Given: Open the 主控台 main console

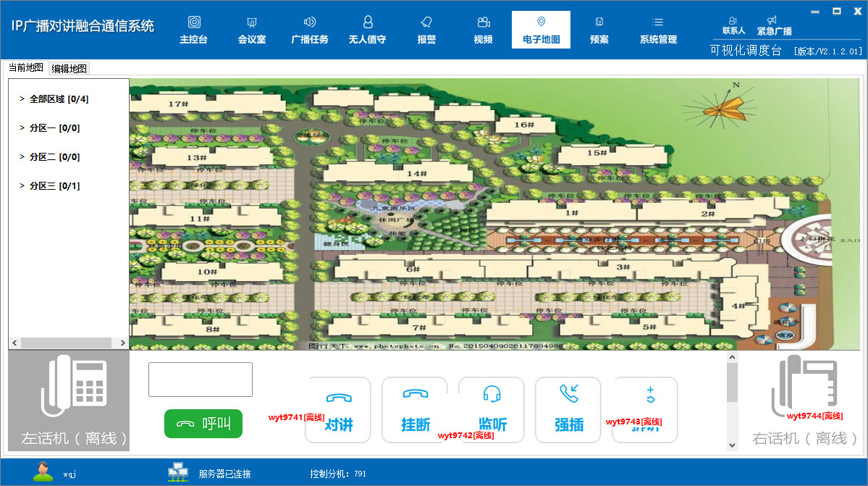Looking at the screenshot, I should coord(194,30).
